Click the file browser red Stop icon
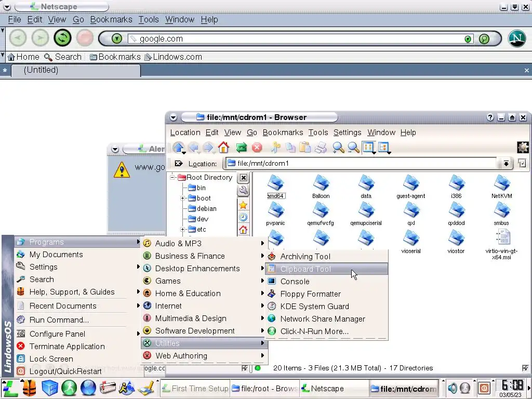532x399 pixels. [x=257, y=148]
